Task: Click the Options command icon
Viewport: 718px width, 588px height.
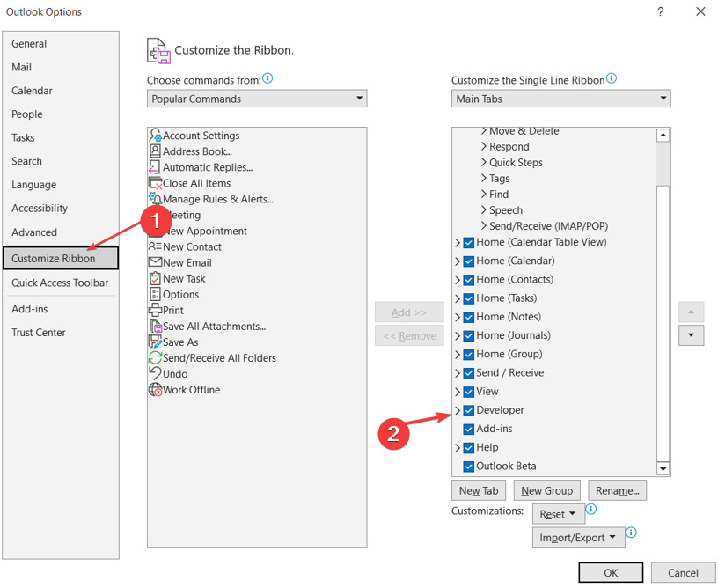Action: (155, 294)
